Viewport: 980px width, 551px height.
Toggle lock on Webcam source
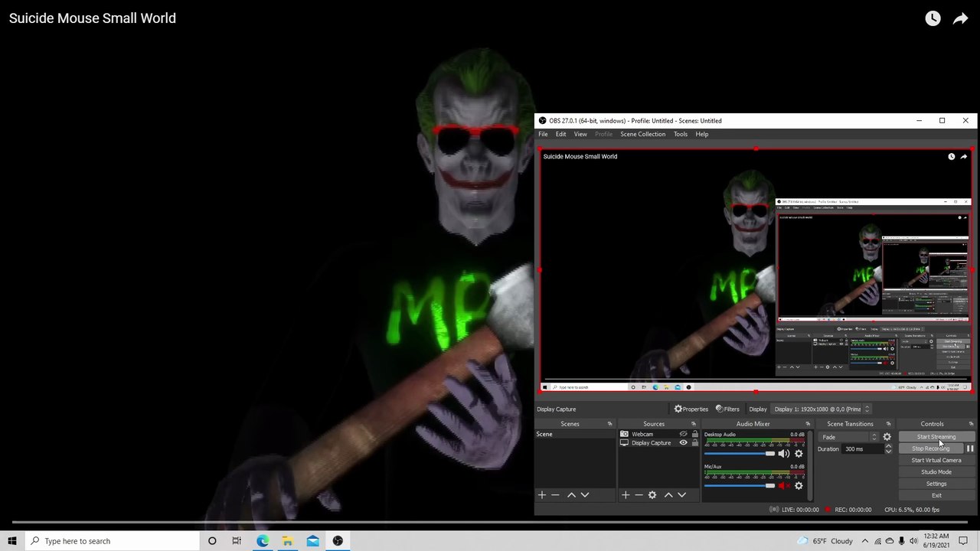coord(695,434)
